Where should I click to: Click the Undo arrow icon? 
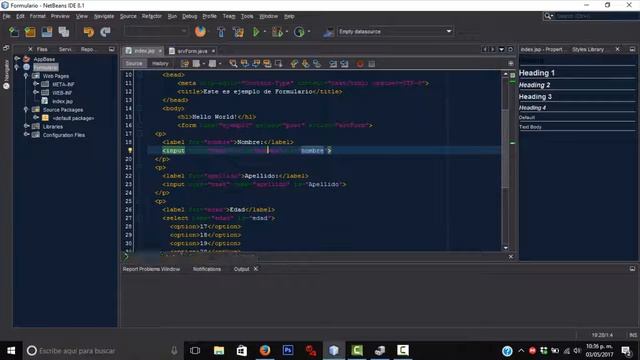[x=88, y=31]
